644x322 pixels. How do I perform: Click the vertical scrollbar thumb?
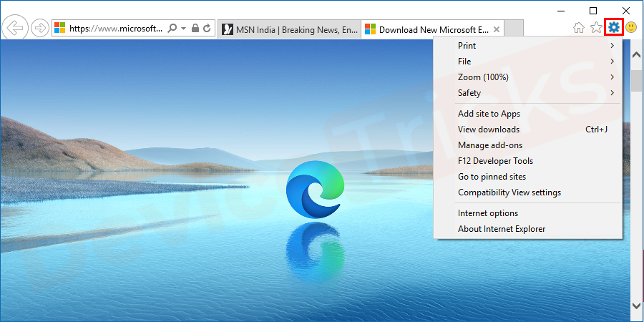point(636,80)
